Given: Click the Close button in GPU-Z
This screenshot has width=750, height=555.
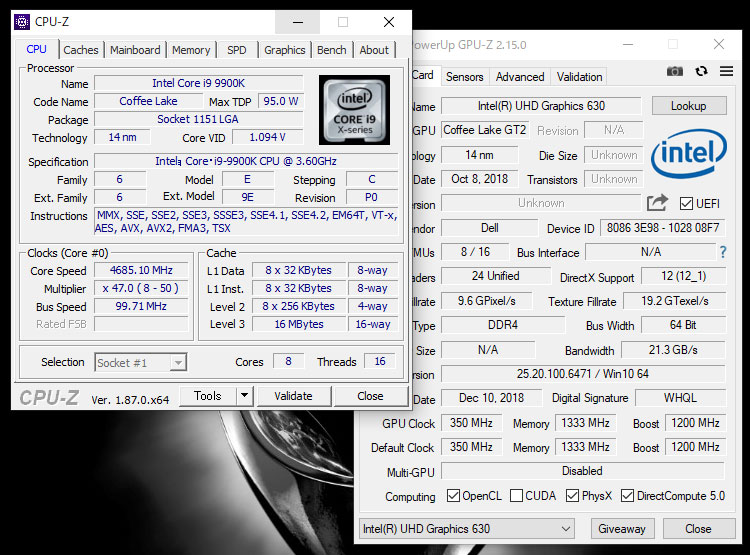Looking at the screenshot, I should point(698,529).
